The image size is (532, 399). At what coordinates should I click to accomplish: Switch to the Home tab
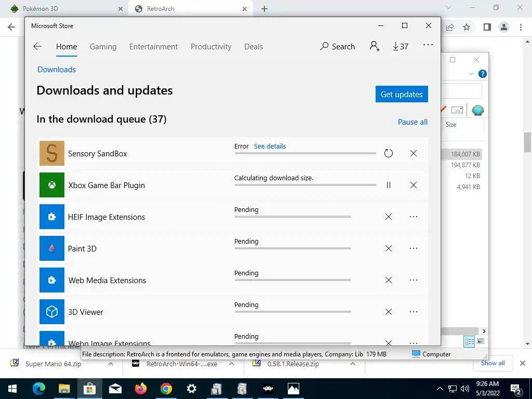[x=66, y=47]
